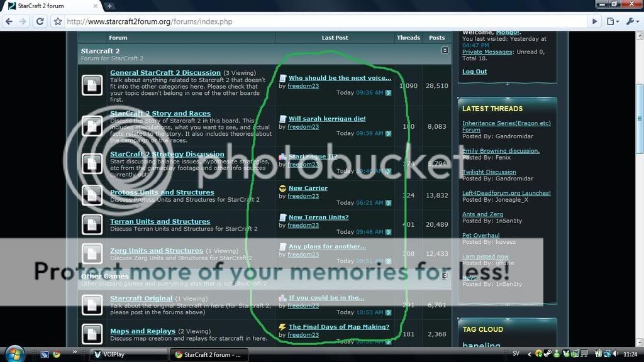Select the StarCraft 2 forum taskbar button
The image size is (644, 362).
209,354
